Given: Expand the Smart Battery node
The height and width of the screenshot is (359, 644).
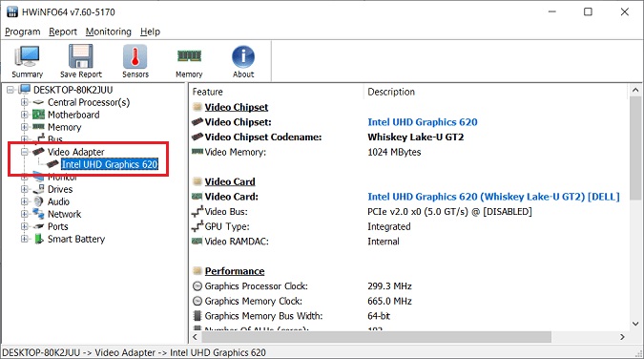Looking at the screenshot, I should (25, 239).
